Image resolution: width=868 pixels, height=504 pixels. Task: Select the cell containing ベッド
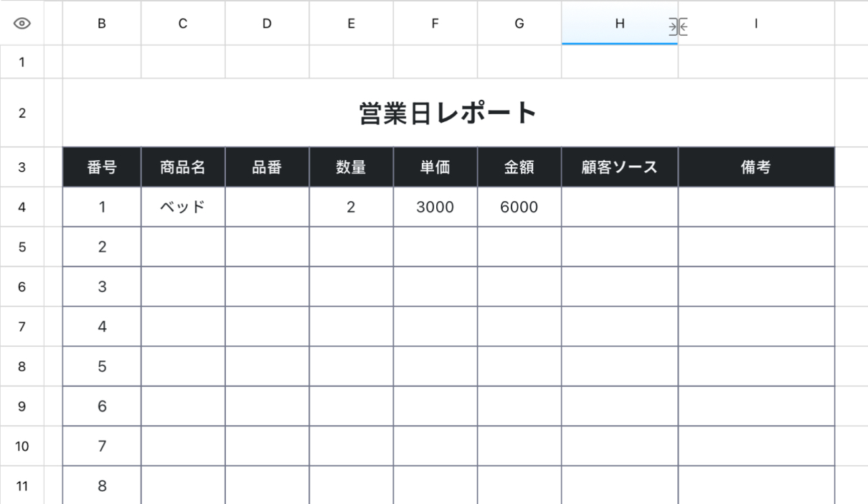(x=183, y=207)
